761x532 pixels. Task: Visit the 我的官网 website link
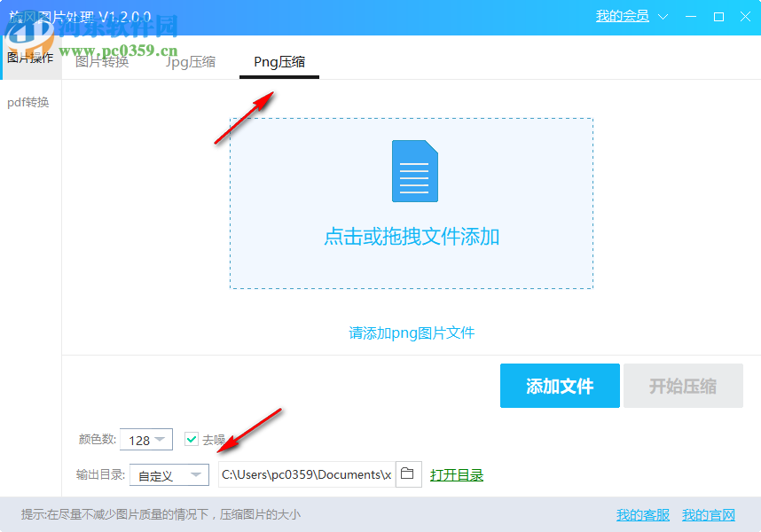pos(709,514)
